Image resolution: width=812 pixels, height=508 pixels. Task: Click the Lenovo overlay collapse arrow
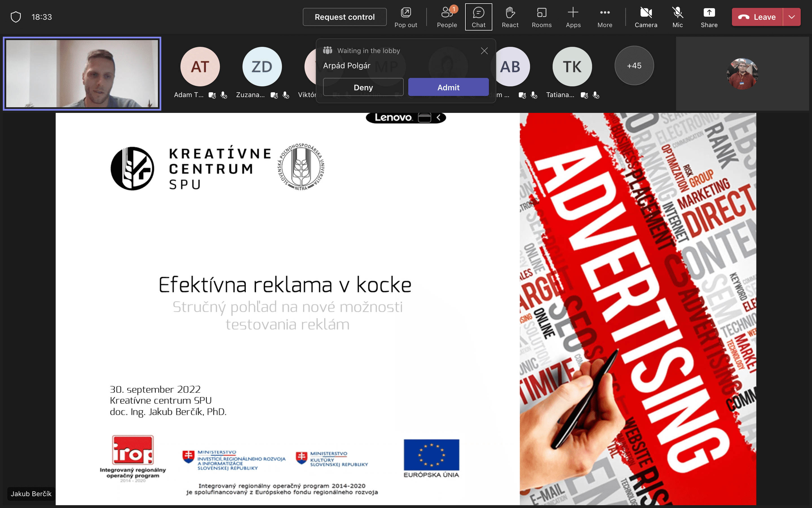tap(438, 118)
